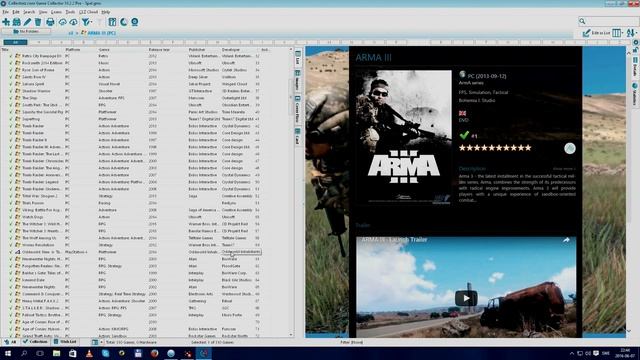The image size is (640, 360).
Task: Click the round icon right of moon
Action: point(134,22)
